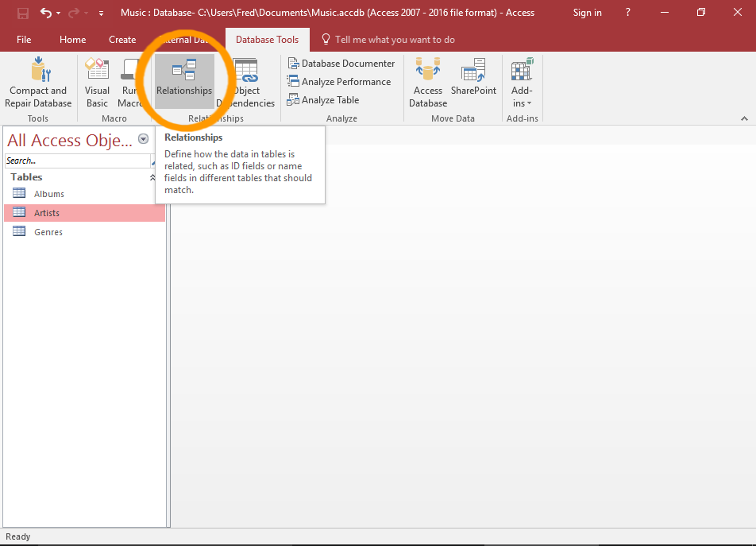
Task: Switch to the External Data tab
Action: pos(184,40)
